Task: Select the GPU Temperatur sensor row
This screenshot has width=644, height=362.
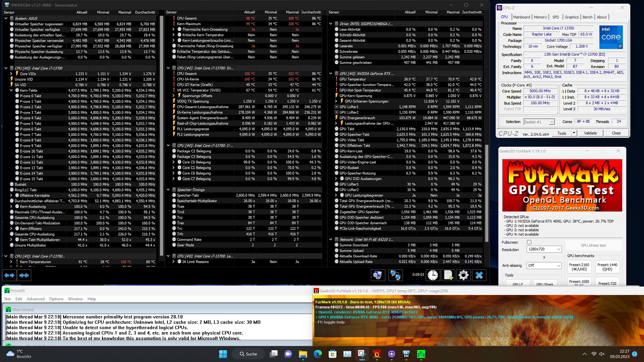Action: point(409,79)
